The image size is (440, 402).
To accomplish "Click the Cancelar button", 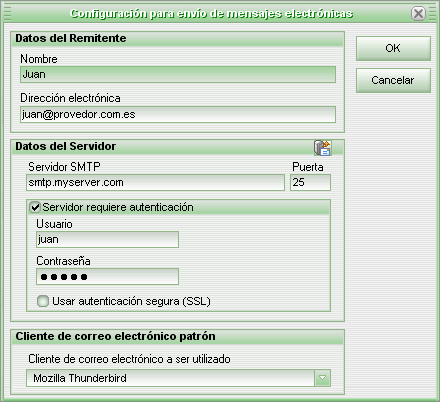I will coord(393,80).
